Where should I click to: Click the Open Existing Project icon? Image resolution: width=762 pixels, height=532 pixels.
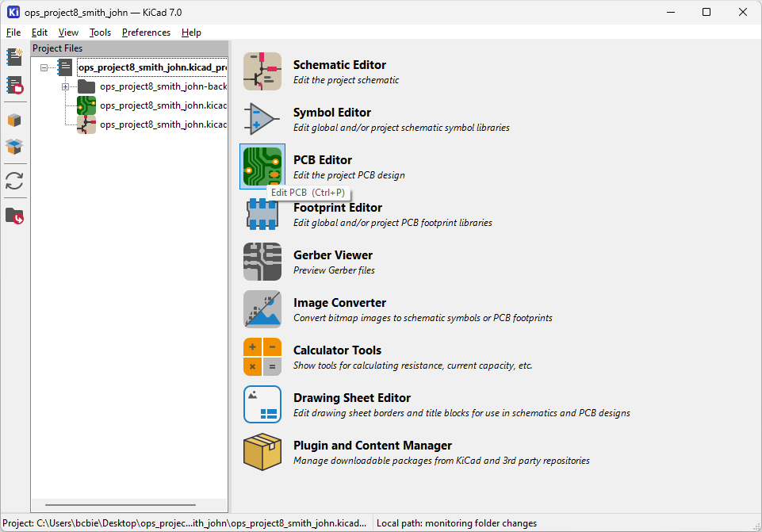(14, 85)
